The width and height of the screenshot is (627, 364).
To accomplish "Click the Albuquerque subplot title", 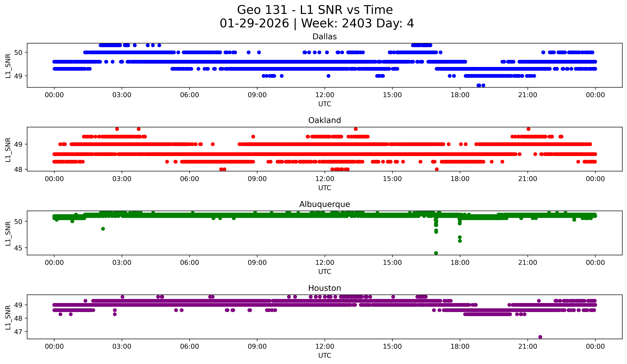I will click(x=324, y=204).
